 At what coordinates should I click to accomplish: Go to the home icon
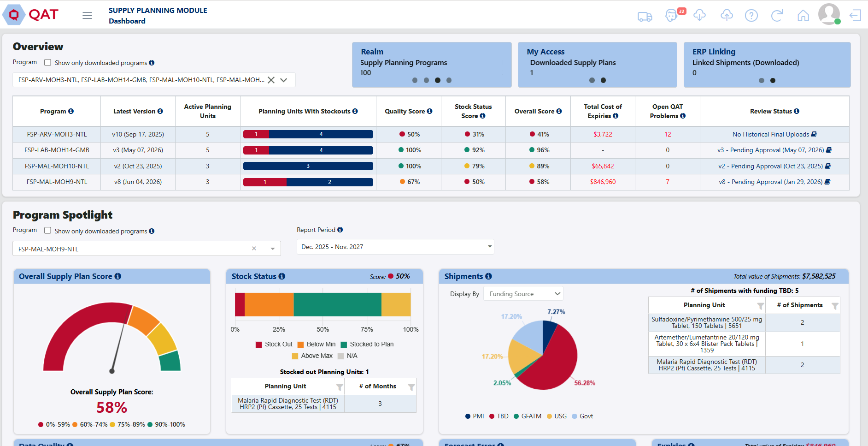[803, 16]
